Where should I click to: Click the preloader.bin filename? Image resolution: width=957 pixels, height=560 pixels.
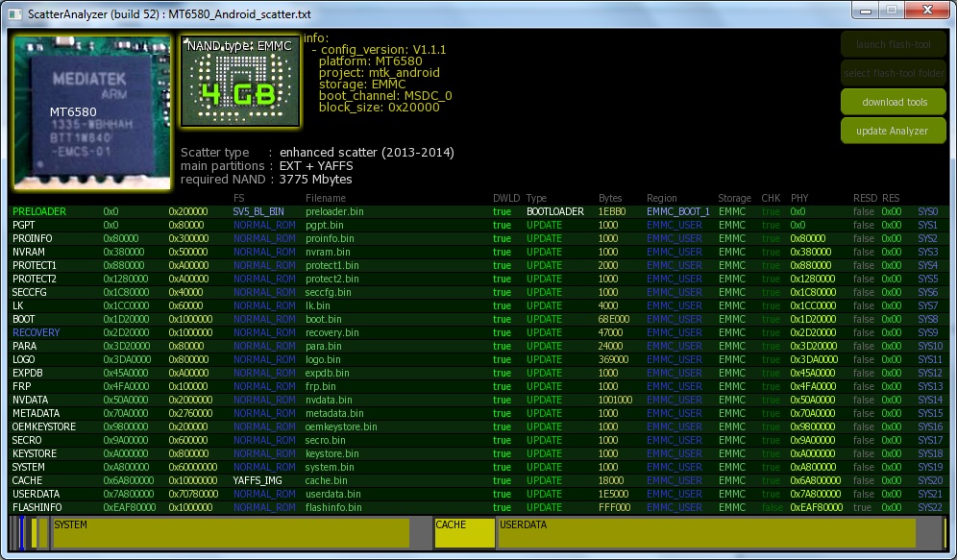[334, 211]
